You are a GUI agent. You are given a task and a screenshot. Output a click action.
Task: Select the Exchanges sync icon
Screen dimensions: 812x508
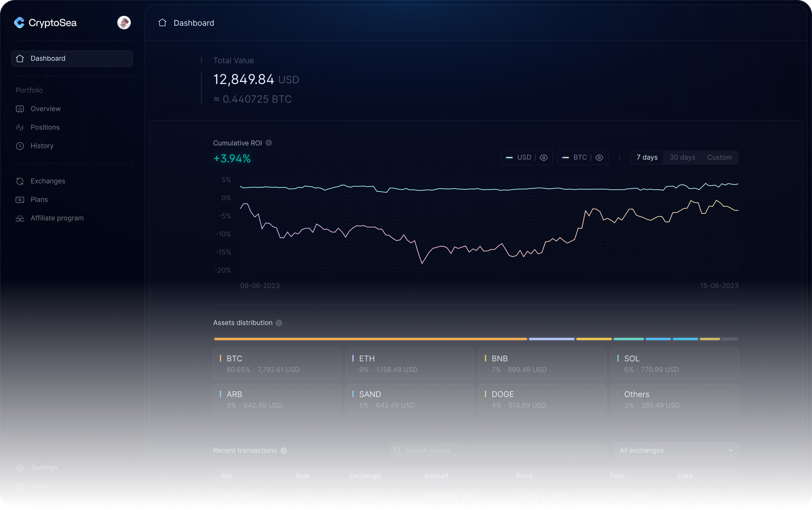[20, 181]
